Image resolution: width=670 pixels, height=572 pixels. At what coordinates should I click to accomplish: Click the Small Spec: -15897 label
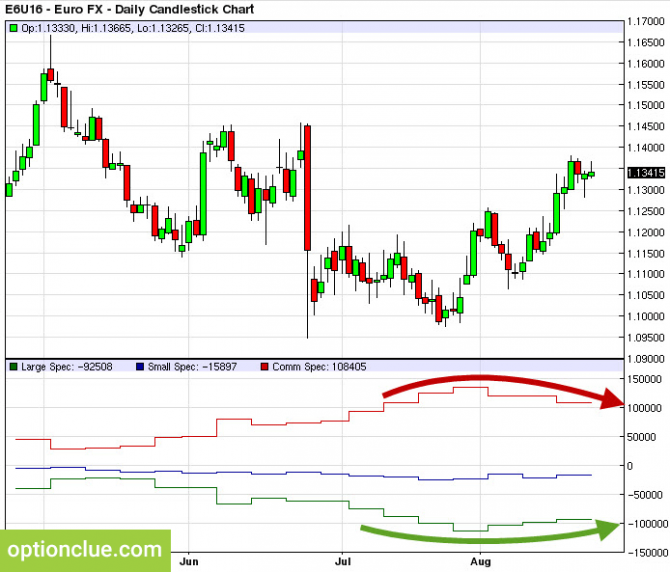(x=192, y=367)
